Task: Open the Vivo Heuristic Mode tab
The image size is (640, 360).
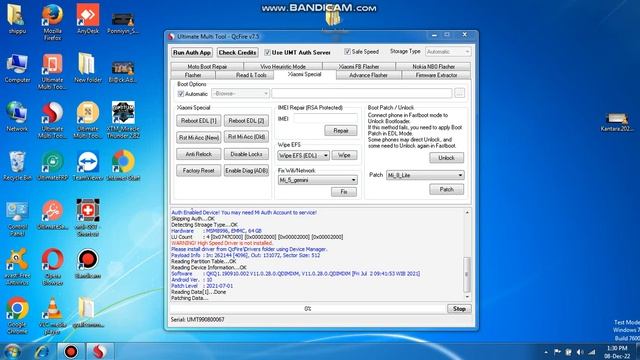Action: coord(283,66)
